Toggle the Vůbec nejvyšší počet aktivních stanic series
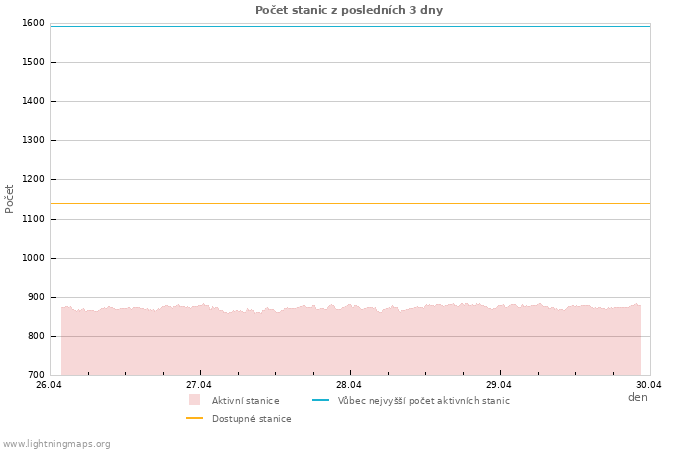 click(423, 401)
